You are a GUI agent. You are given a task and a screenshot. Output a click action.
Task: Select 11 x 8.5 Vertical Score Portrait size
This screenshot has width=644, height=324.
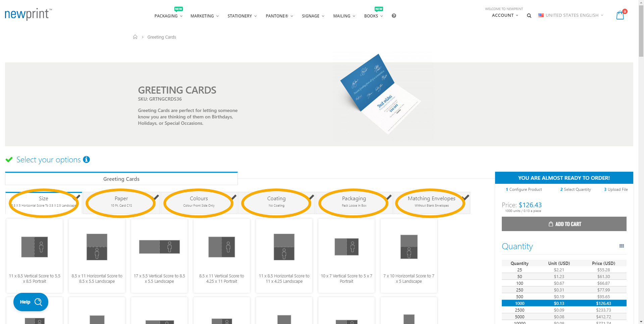click(x=35, y=256)
